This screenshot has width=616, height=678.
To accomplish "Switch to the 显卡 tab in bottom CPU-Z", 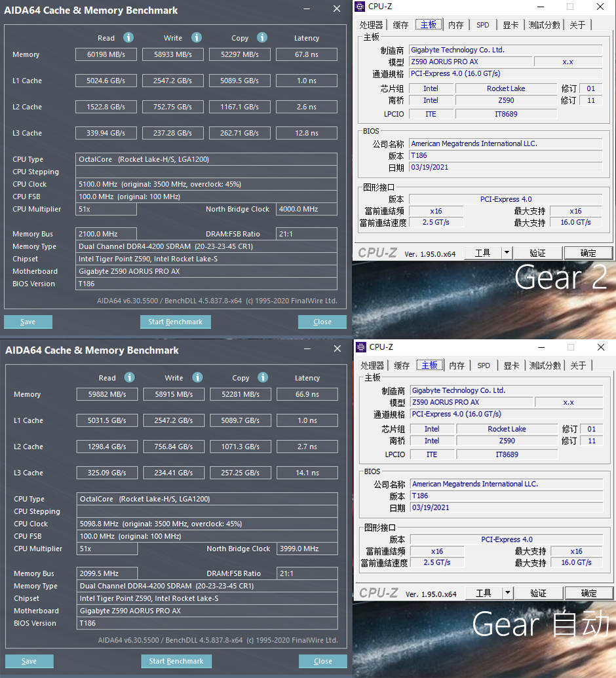I will pyautogui.click(x=511, y=365).
